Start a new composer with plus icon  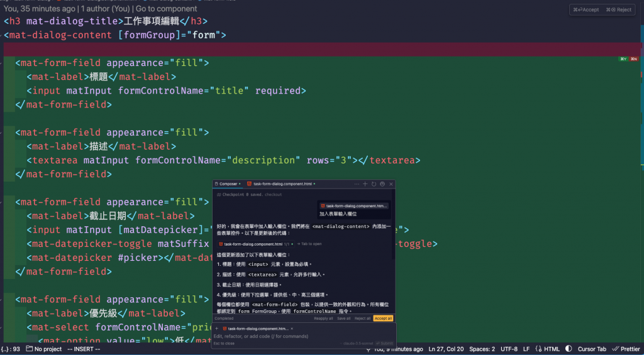(x=365, y=184)
